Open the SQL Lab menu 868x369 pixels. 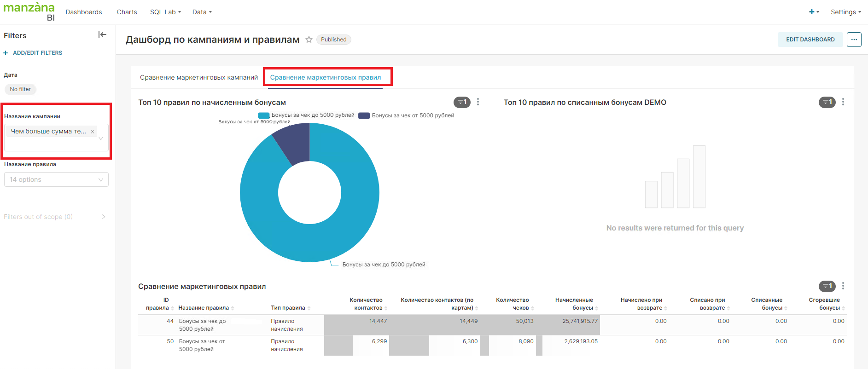tap(165, 12)
